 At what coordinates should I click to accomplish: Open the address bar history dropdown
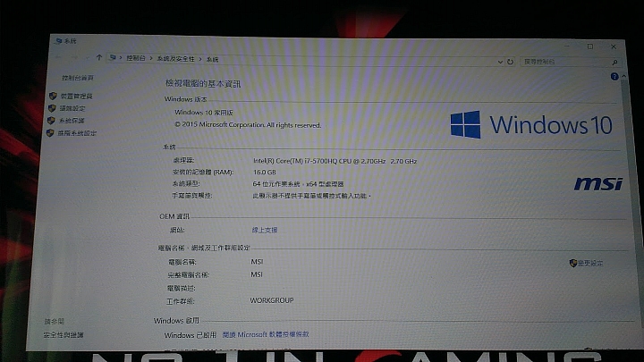pos(500,62)
